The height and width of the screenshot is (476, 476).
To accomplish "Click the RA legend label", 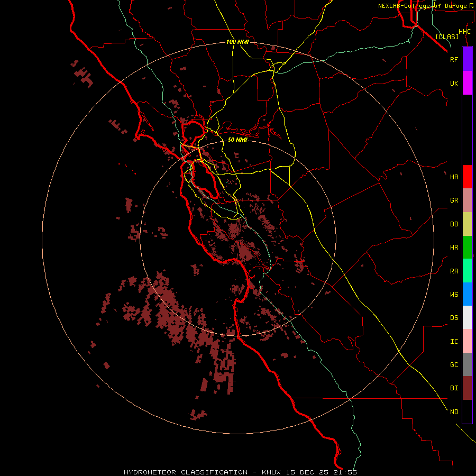I will (454, 271).
